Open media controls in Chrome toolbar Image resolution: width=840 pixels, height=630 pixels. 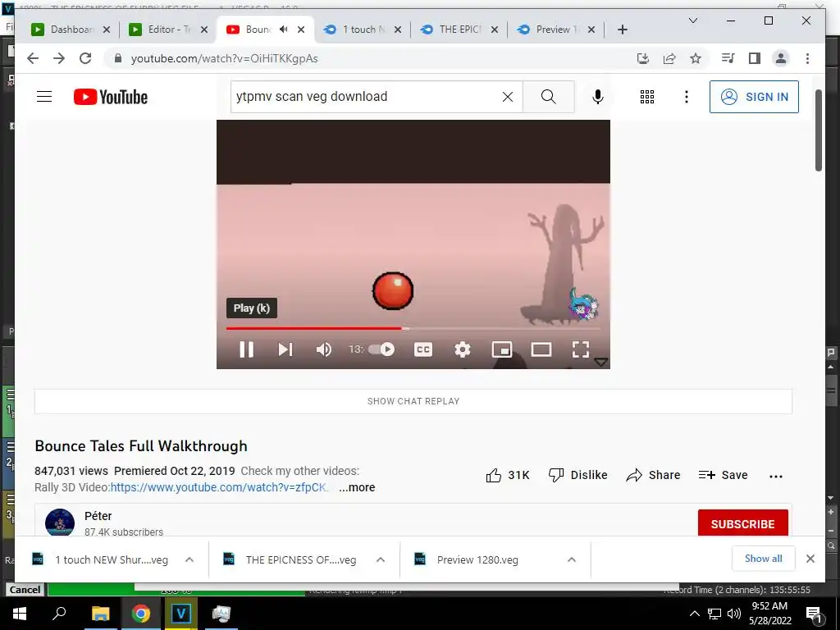728,58
